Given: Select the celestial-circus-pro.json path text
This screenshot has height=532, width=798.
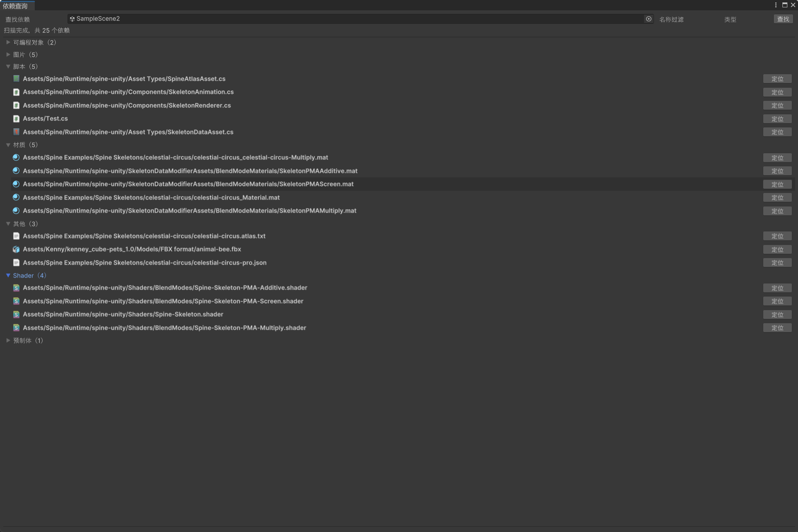Looking at the screenshot, I should [145, 263].
